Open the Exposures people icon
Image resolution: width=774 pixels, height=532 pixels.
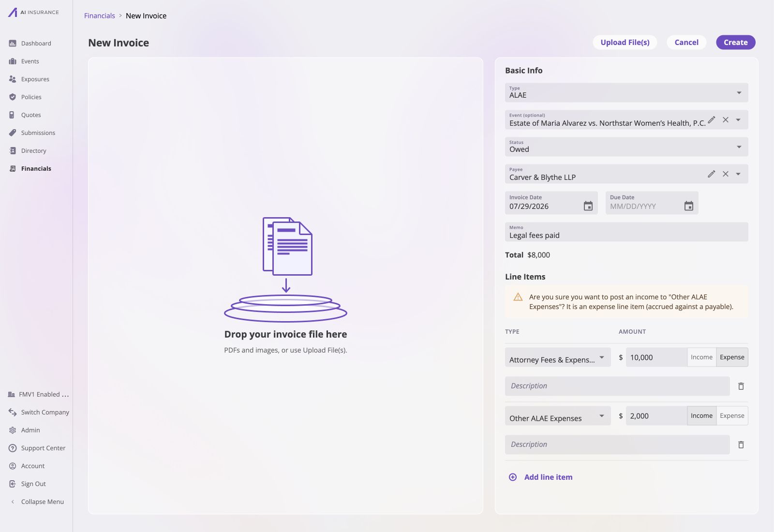coord(13,79)
